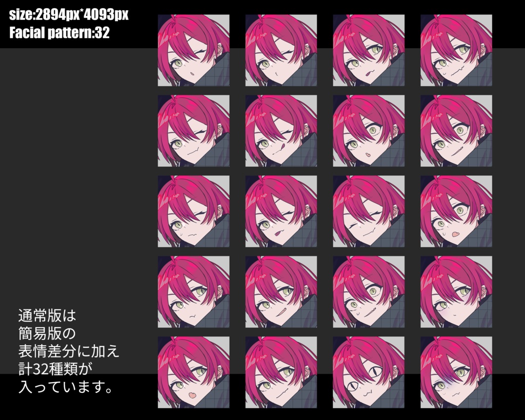Choose the calm-eyed face with large pink open mouth

click(193, 372)
